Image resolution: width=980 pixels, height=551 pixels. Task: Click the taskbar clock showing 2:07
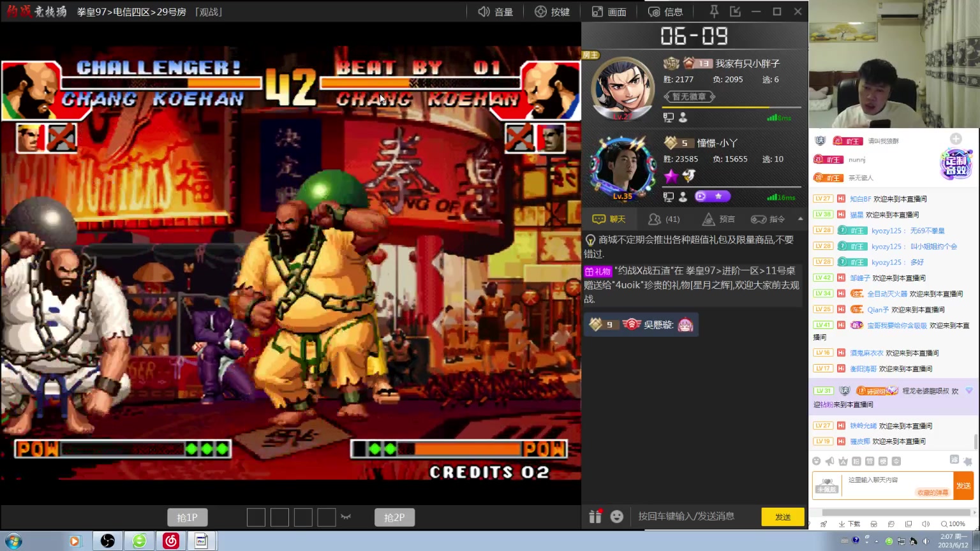coord(954,541)
